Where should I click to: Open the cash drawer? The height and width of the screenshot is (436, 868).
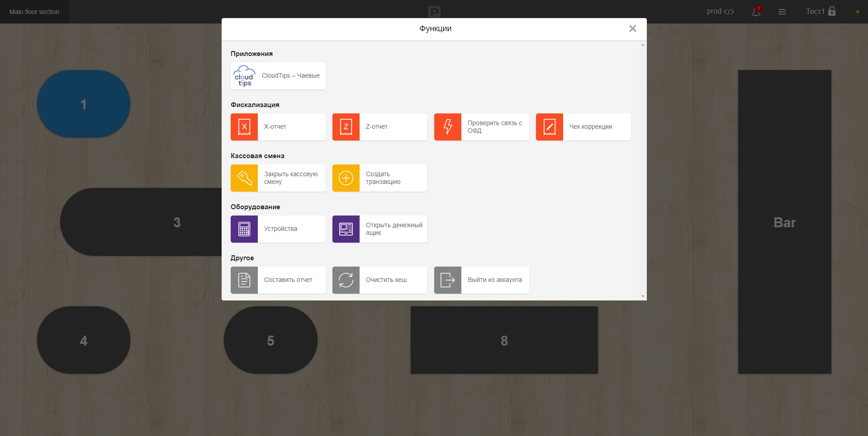pyautogui.click(x=379, y=229)
